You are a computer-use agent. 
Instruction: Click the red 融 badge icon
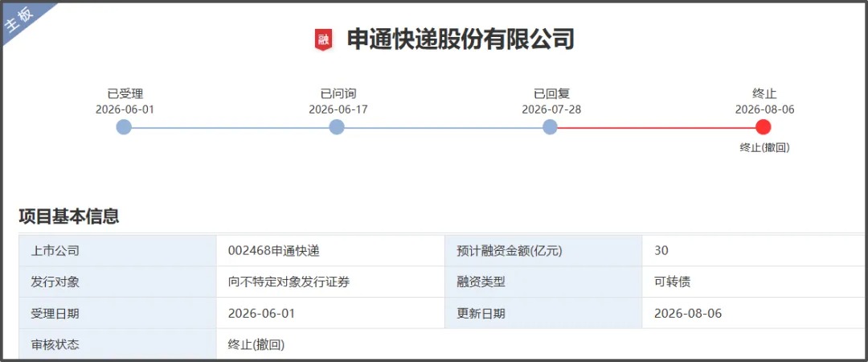[323, 40]
